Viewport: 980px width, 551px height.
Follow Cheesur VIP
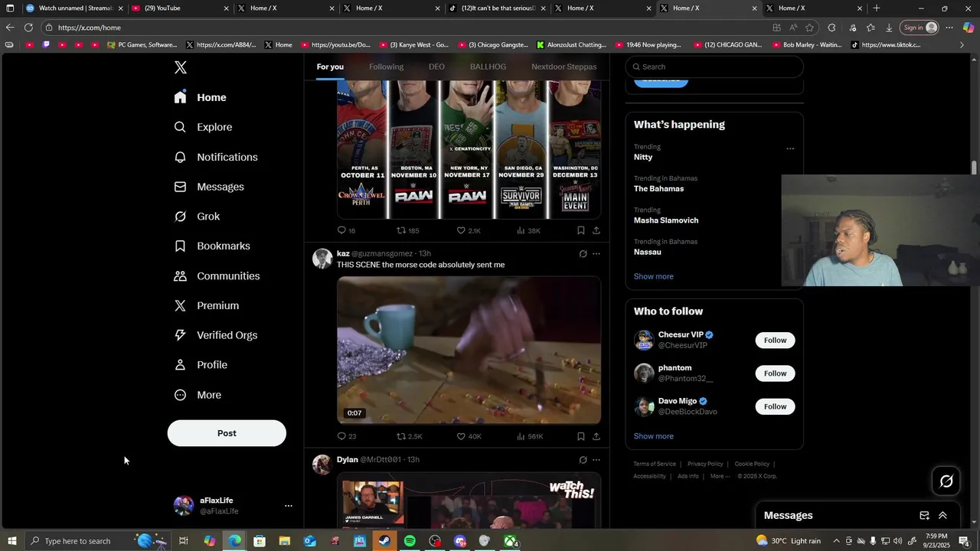[x=775, y=340]
